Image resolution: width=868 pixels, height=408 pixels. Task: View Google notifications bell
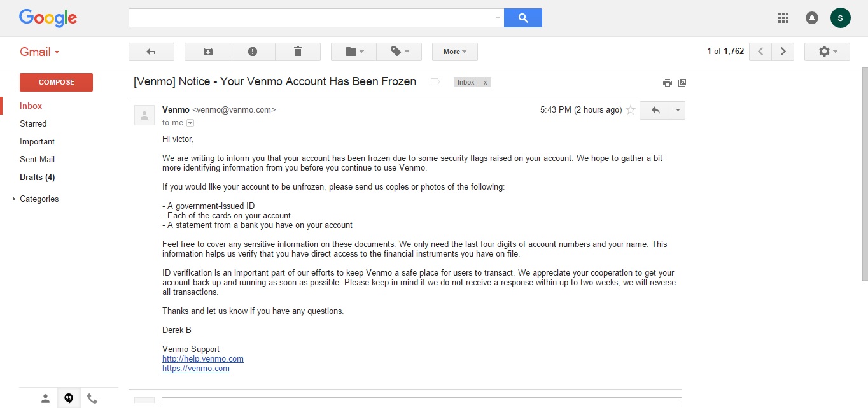(812, 18)
